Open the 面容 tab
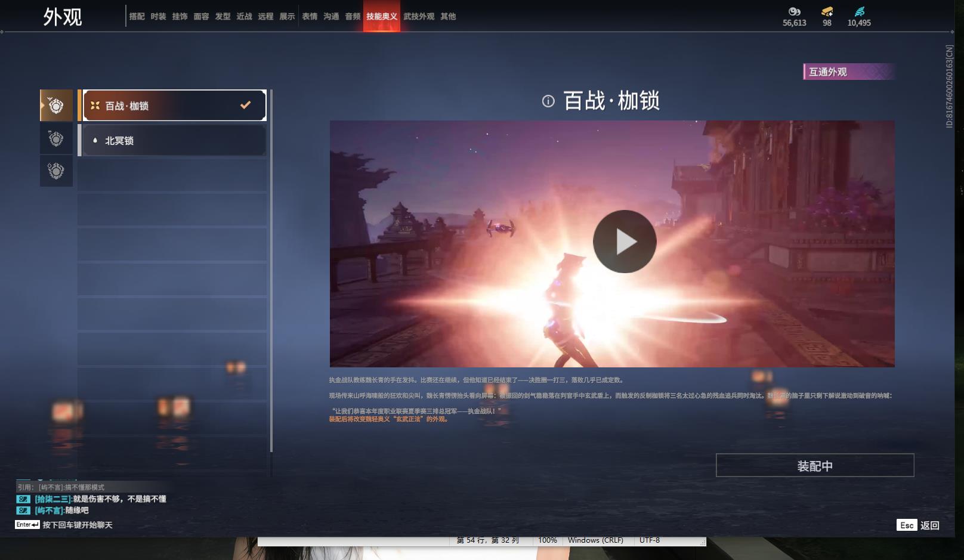Screen dimensions: 964x560 201,16
